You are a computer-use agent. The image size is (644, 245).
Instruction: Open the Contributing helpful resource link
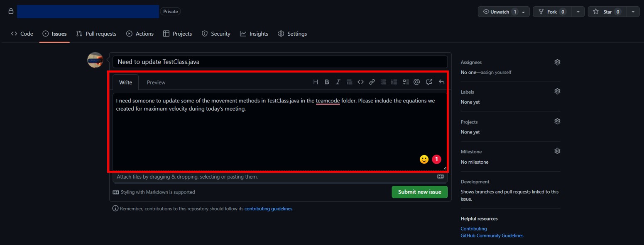(474, 228)
